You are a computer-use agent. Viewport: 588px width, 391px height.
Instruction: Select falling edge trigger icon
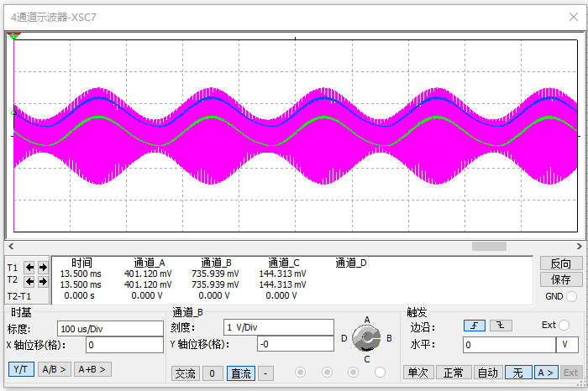pos(501,326)
